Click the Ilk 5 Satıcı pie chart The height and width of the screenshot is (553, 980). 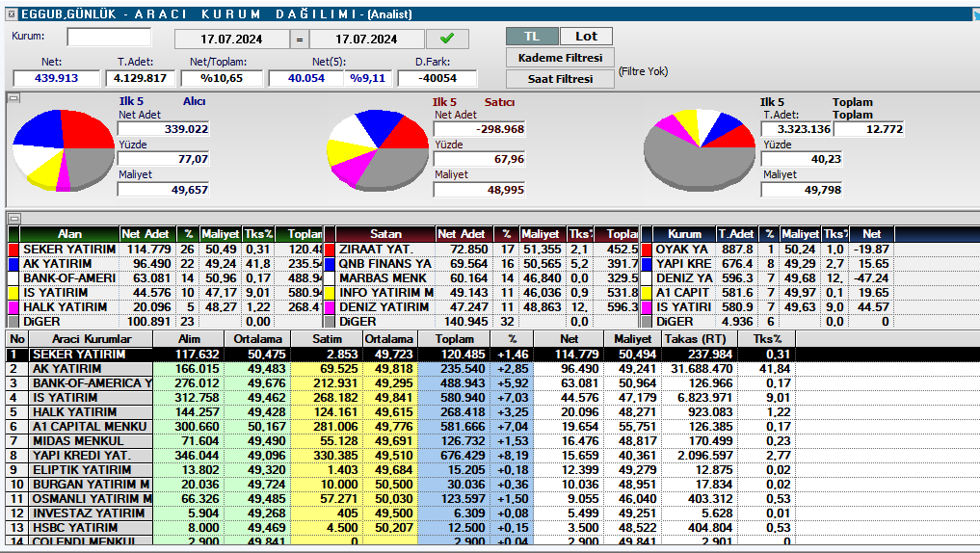[378, 150]
